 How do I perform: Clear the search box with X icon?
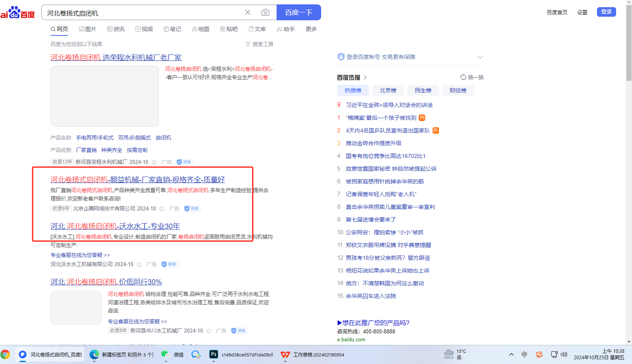pos(248,13)
